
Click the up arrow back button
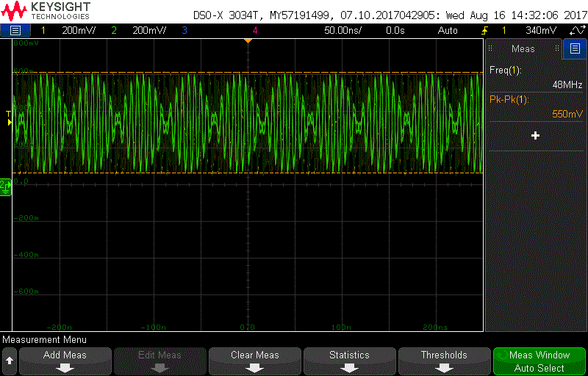tap(10, 361)
